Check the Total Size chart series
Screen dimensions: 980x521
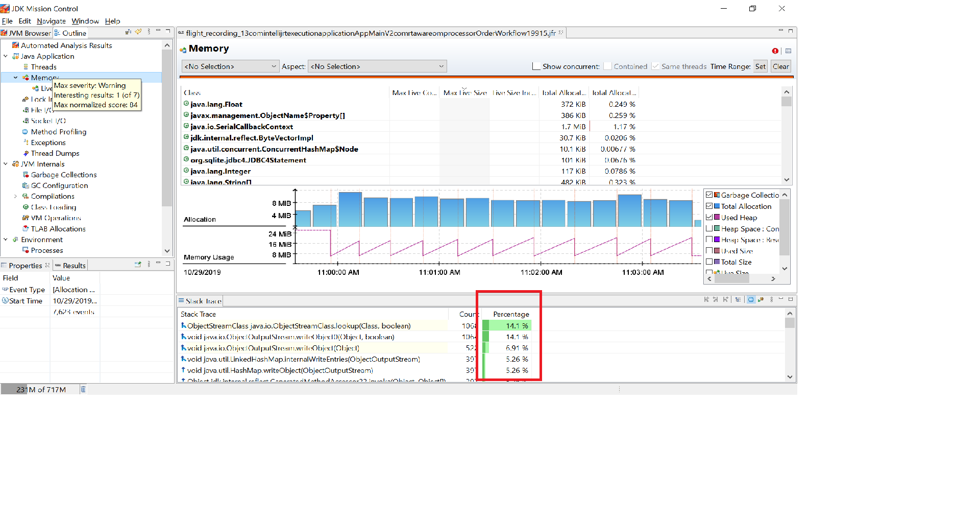coord(709,262)
